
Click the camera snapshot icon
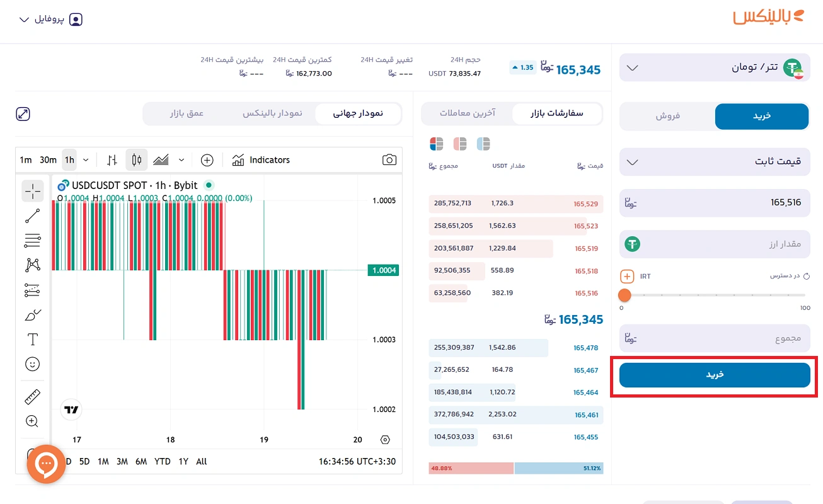389,160
